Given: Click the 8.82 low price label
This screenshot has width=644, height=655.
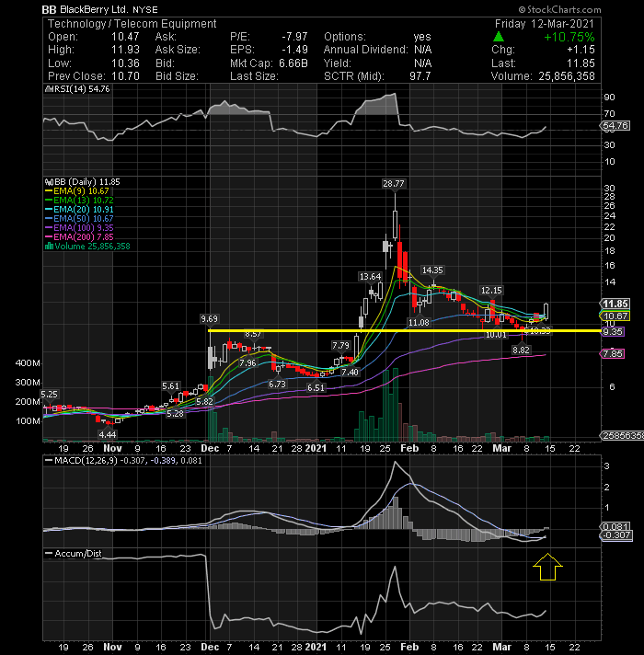Looking at the screenshot, I should click(521, 350).
